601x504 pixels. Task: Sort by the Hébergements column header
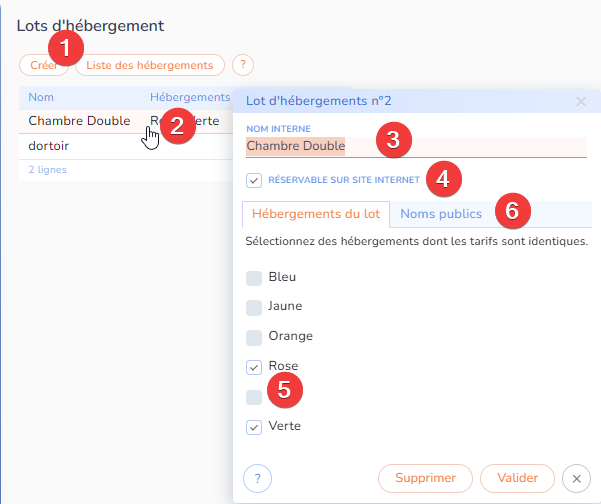[x=190, y=97]
